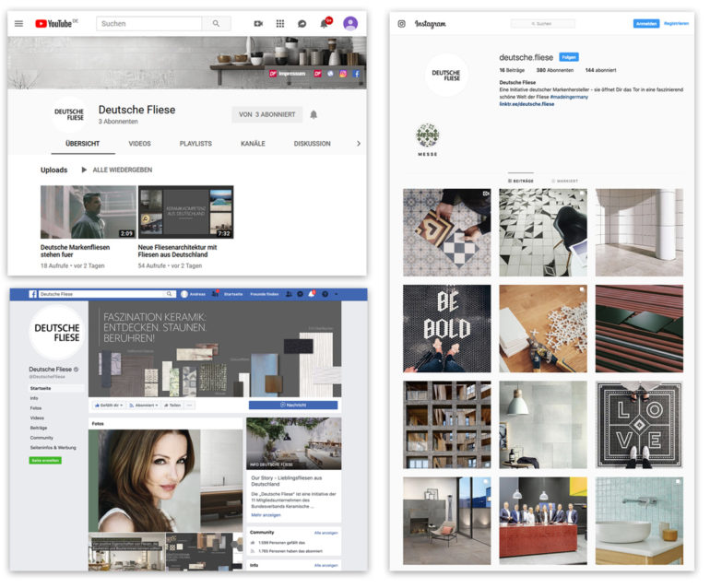Screen dimensions: 710x588
Task: Open the 'BE BOLD' Instagram post
Action: point(447,329)
